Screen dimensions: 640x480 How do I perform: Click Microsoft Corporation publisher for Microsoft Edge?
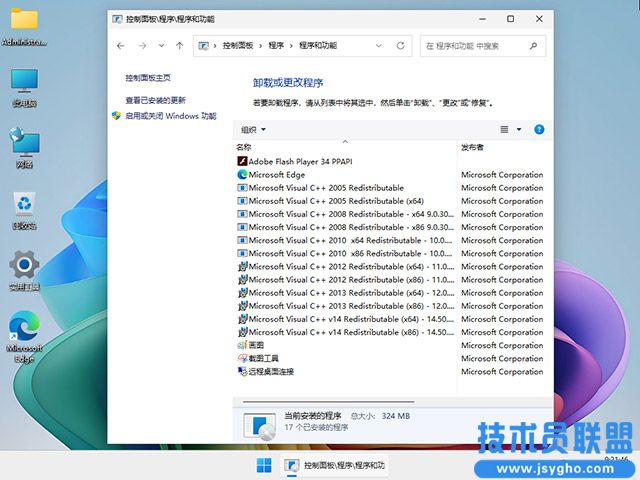[502, 175]
